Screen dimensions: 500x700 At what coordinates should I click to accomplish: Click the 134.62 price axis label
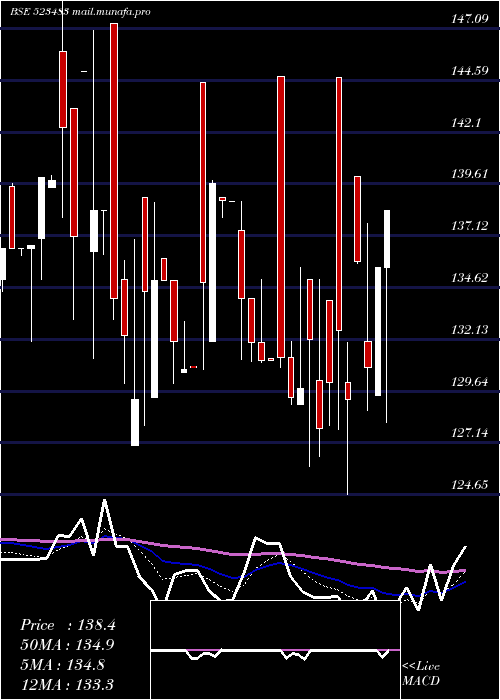pyautogui.click(x=470, y=278)
